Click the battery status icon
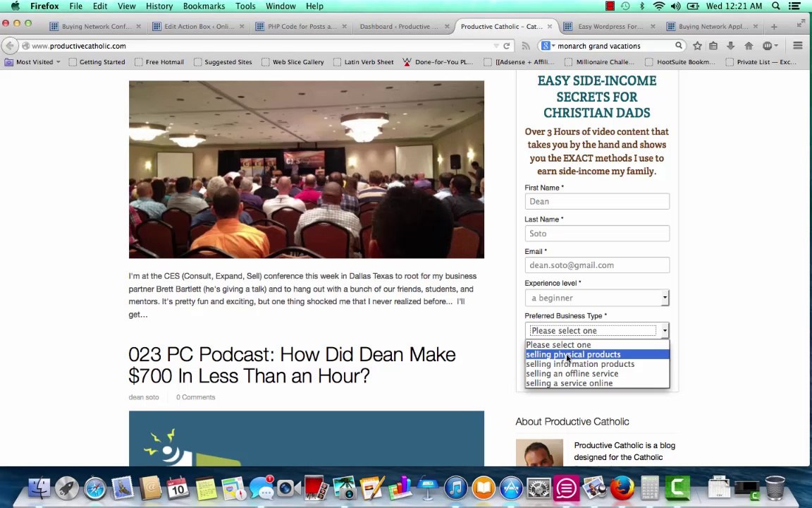Screen dimensions: 812x508 pyautogui.click(x=693, y=6)
